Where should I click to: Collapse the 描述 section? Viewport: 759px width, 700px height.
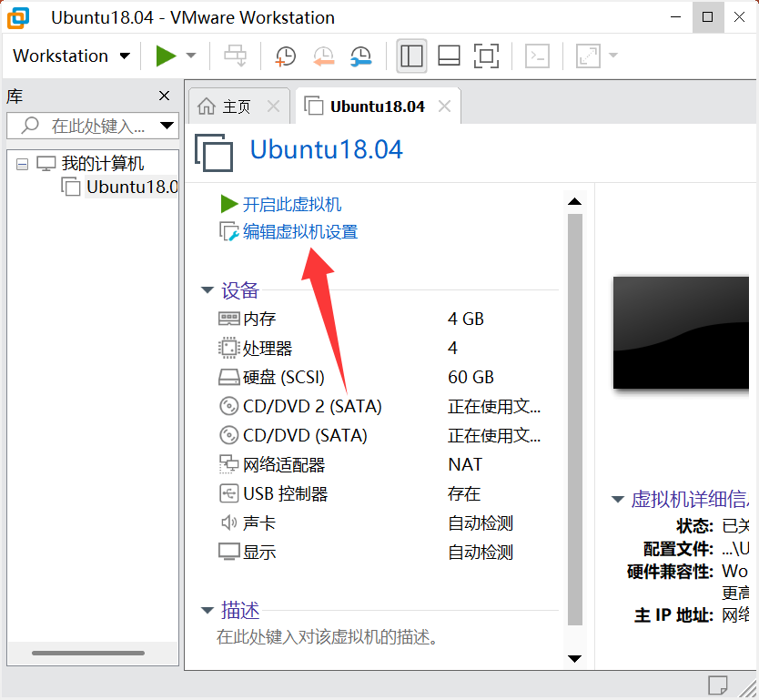(207, 611)
